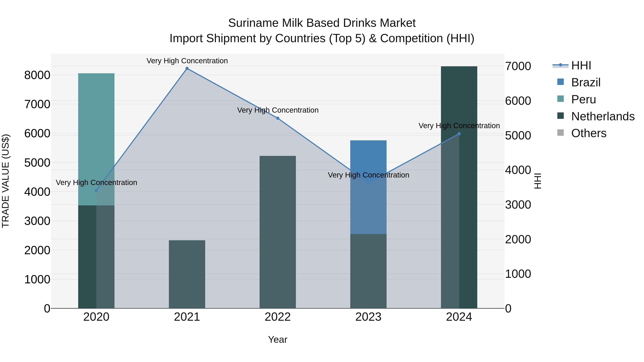The width and height of the screenshot is (644, 362).
Task: Click the 2022 x-axis label
Action: [x=278, y=317]
